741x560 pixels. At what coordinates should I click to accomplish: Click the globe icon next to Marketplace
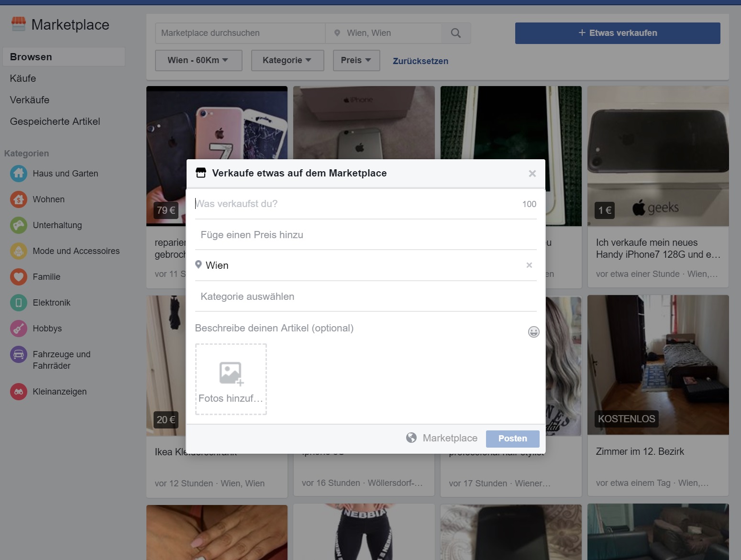click(411, 438)
